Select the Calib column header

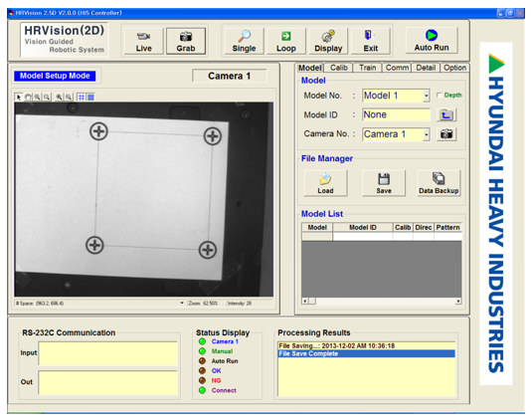pyautogui.click(x=403, y=227)
